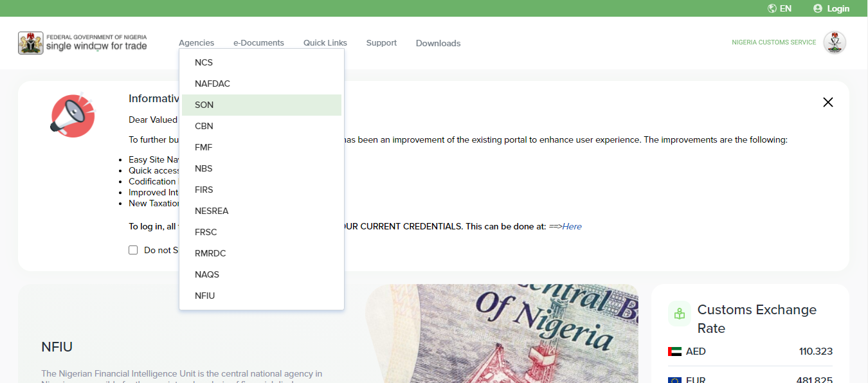The height and width of the screenshot is (383, 868).
Task: Select NFIU in the dropdown list
Action: [x=262, y=296]
